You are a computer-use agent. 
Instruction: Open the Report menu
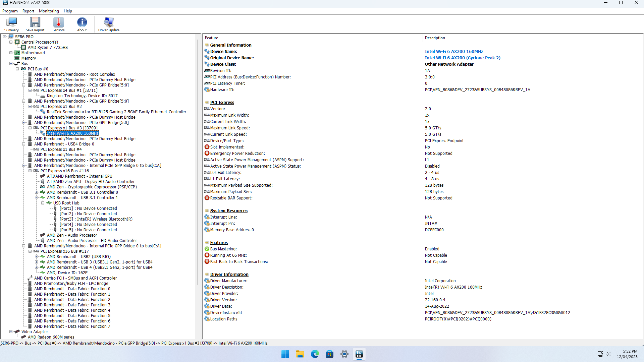[28, 11]
